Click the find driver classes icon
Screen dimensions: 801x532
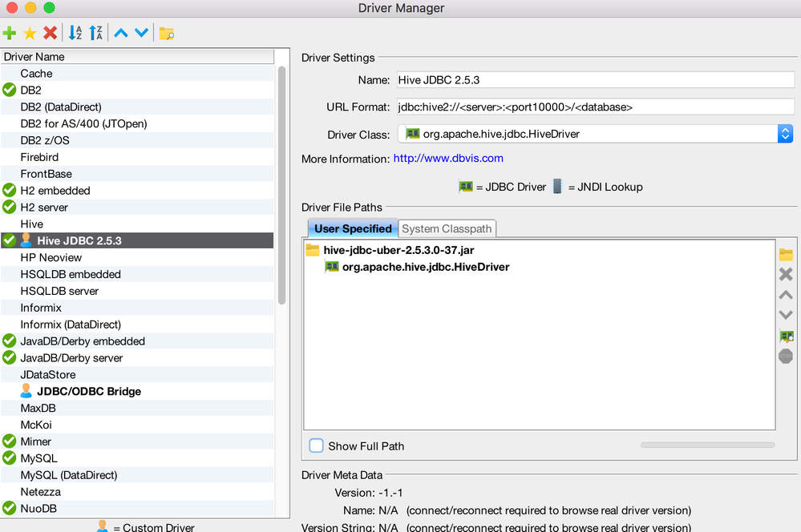787,336
